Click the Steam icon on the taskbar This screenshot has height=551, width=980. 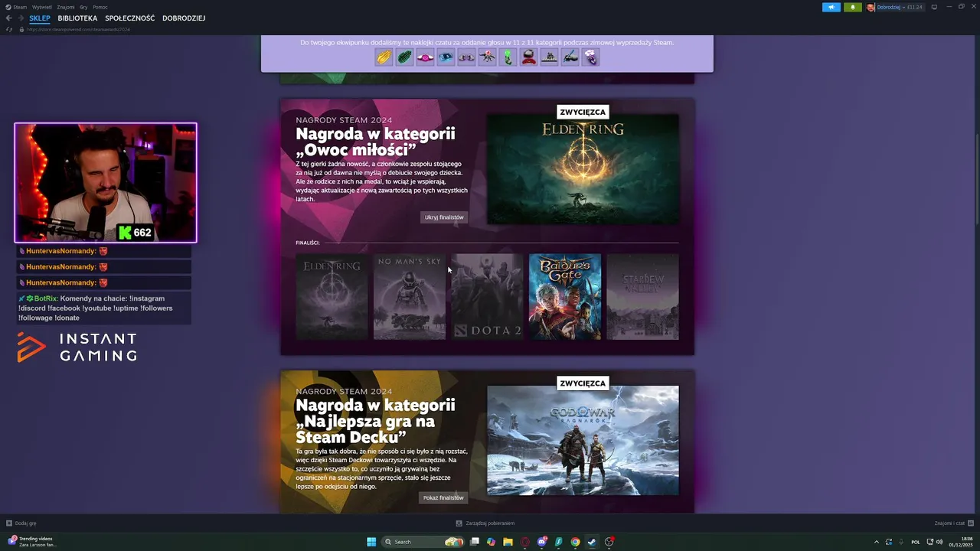592,542
